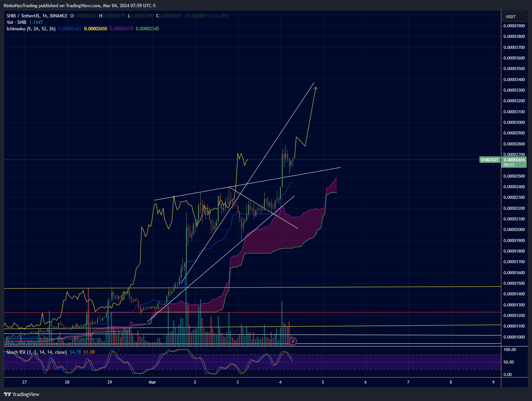
Task: Click Stoch RSI value 54.78
Action: pos(75,352)
